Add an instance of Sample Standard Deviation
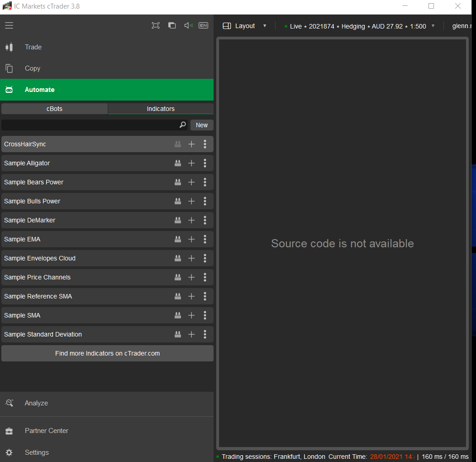 click(191, 334)
